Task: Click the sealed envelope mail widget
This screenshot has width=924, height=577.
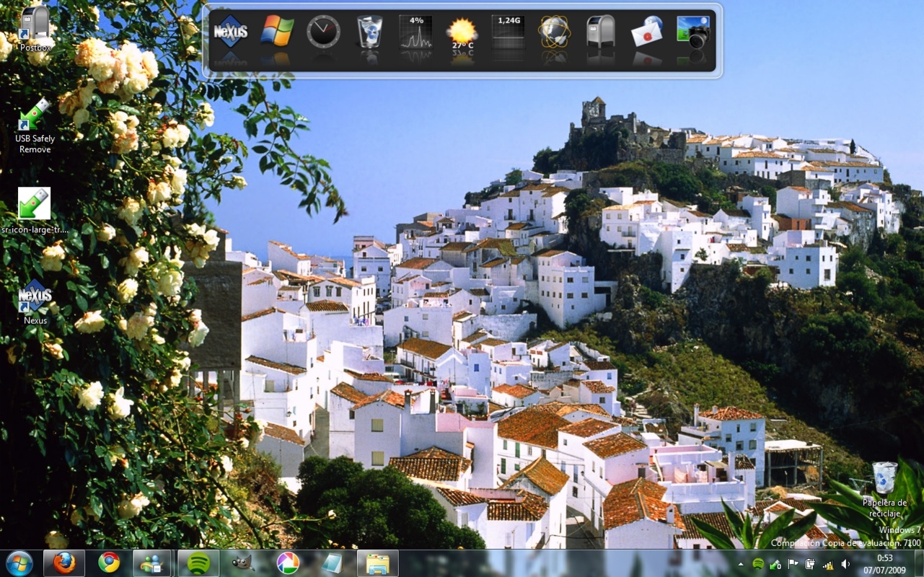Action: click(x=646, y=34)
